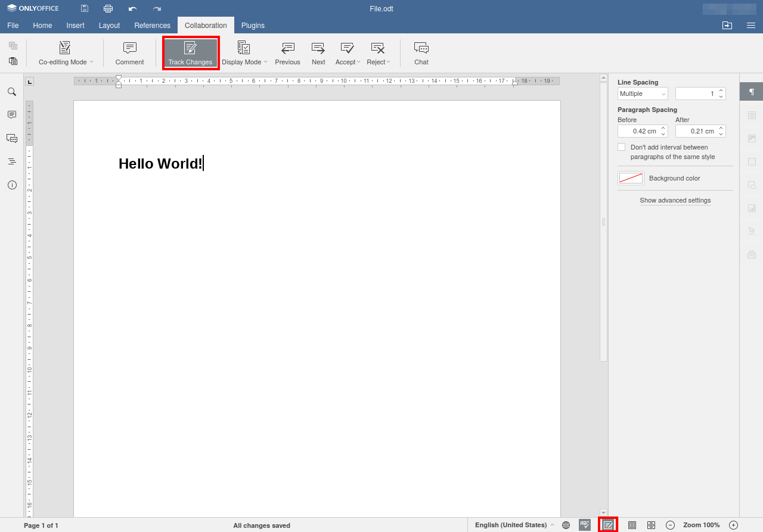The width and height of the screenshot is (763, 532).
Task: Open the Chat panel from the toolbar
Action: pyautogui.click(x=421, y=53)
